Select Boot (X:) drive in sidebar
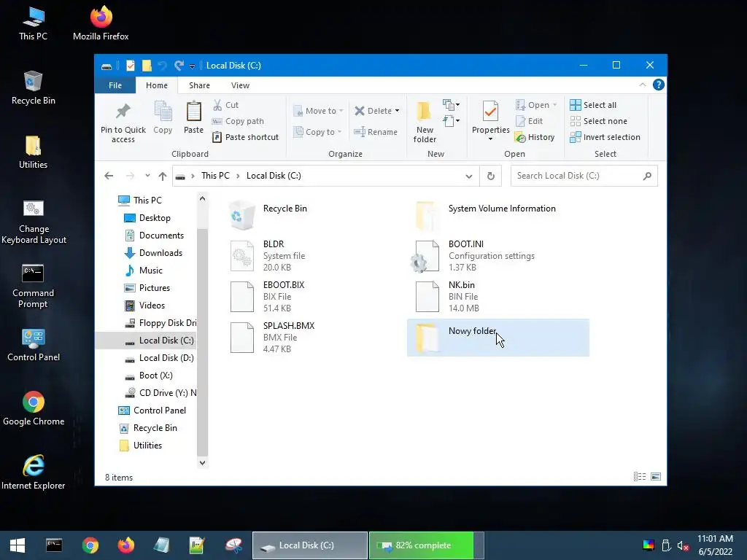 point(155,376)
